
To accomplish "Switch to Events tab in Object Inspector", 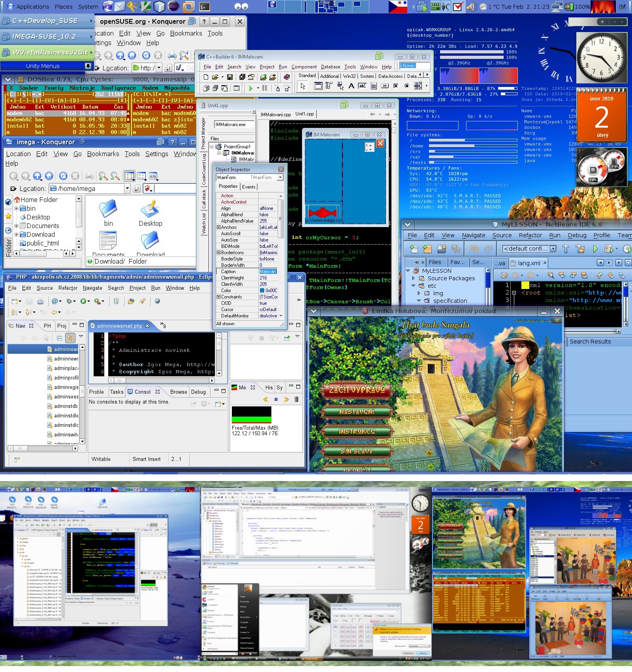I will 248,187.
